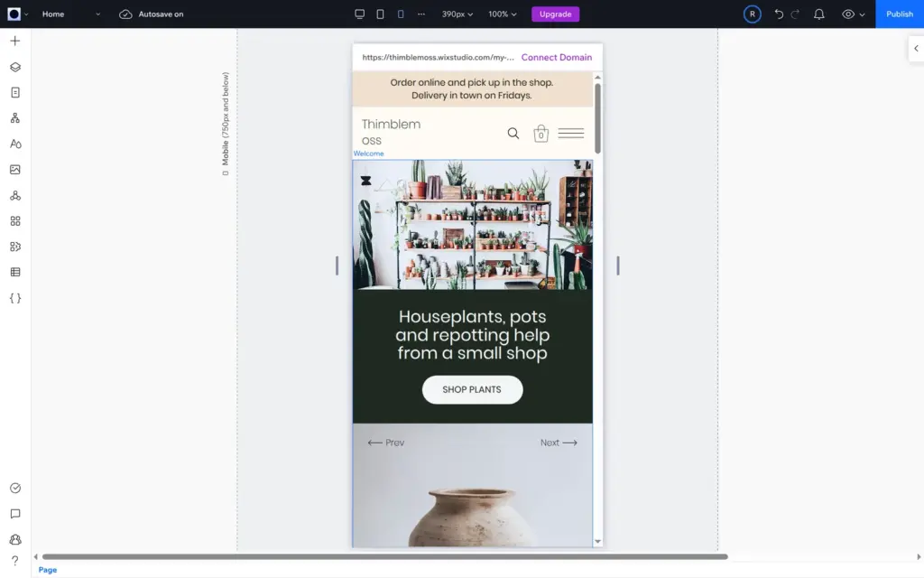Click the left canvas resize handle
924x578 pixels.
click(337, 266)
